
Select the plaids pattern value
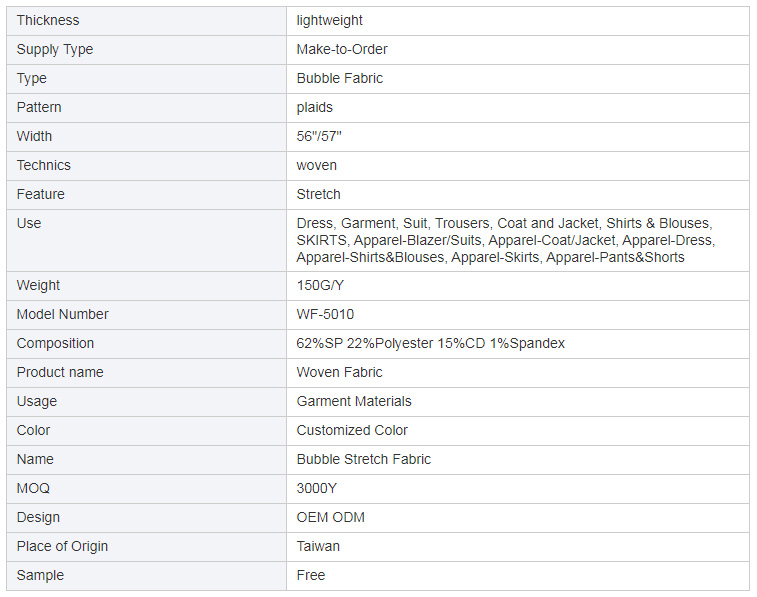click(314, 107)
